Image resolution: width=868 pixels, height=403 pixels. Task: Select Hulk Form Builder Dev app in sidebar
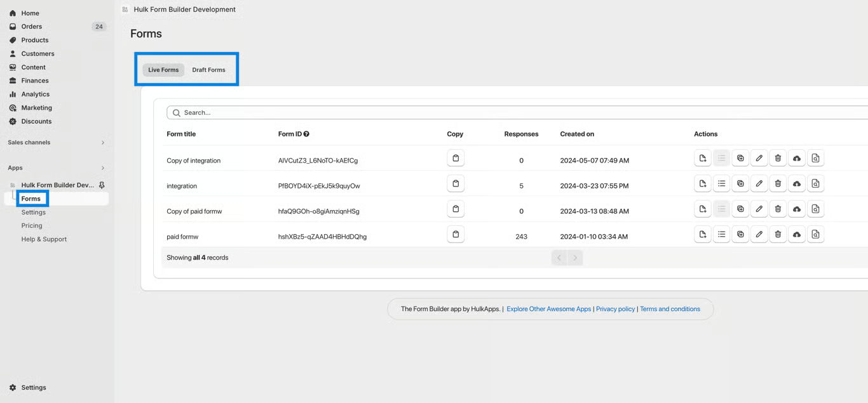(x=57, y=185)
